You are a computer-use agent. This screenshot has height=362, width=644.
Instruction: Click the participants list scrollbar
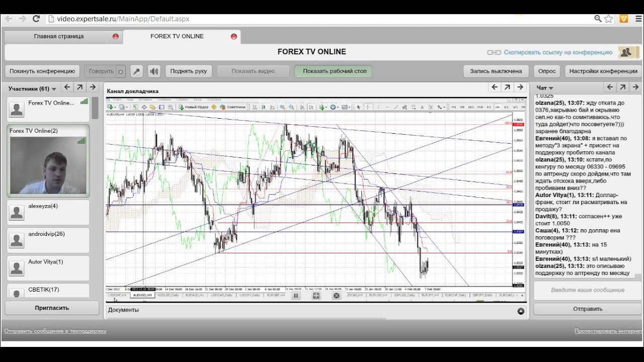point(95,108)
